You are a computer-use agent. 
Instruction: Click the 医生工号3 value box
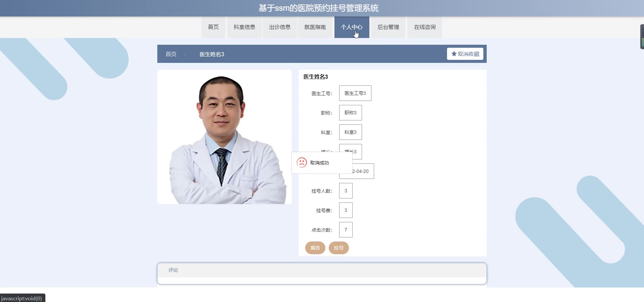click(x=355, y=93)
